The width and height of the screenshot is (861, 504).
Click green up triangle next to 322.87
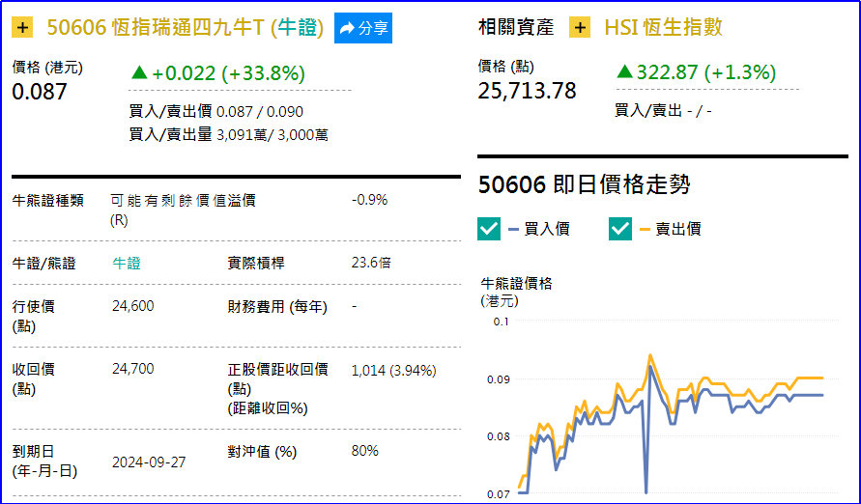point(624,72)
